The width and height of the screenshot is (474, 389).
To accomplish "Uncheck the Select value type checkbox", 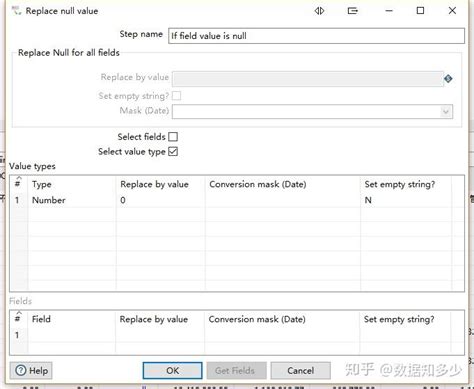I will point(173,152).
